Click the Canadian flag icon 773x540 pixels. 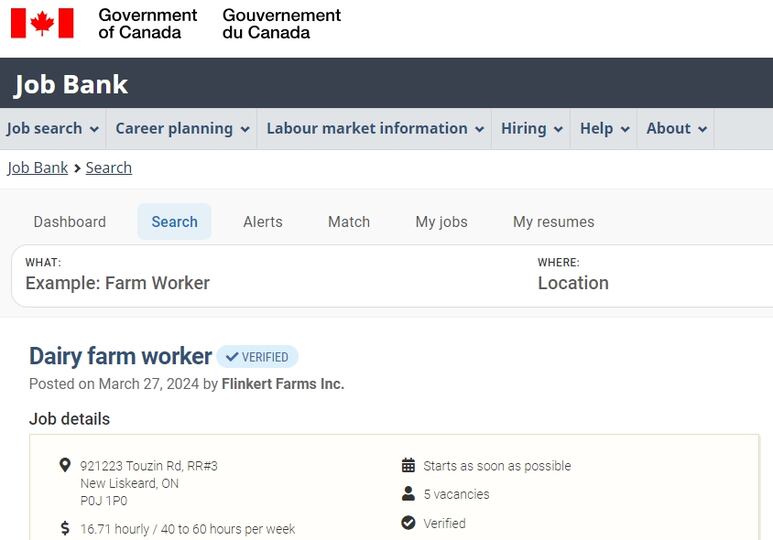[x=42, y=23]
